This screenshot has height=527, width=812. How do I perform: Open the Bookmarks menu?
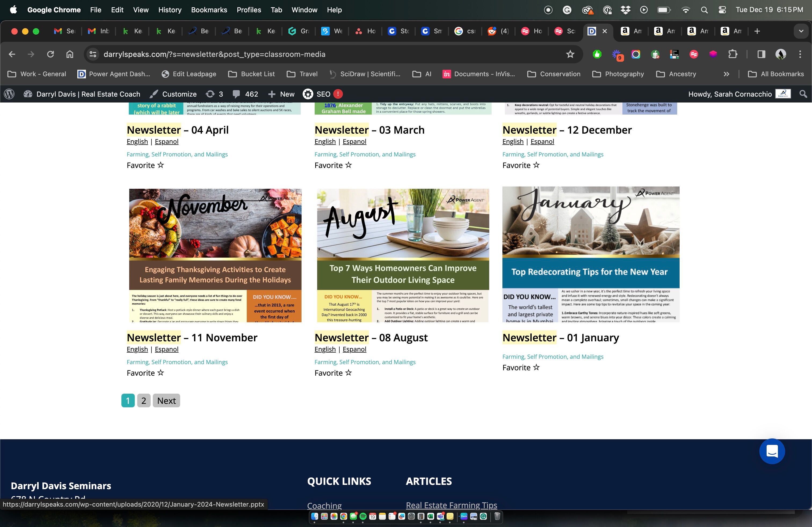click(209, 10)
